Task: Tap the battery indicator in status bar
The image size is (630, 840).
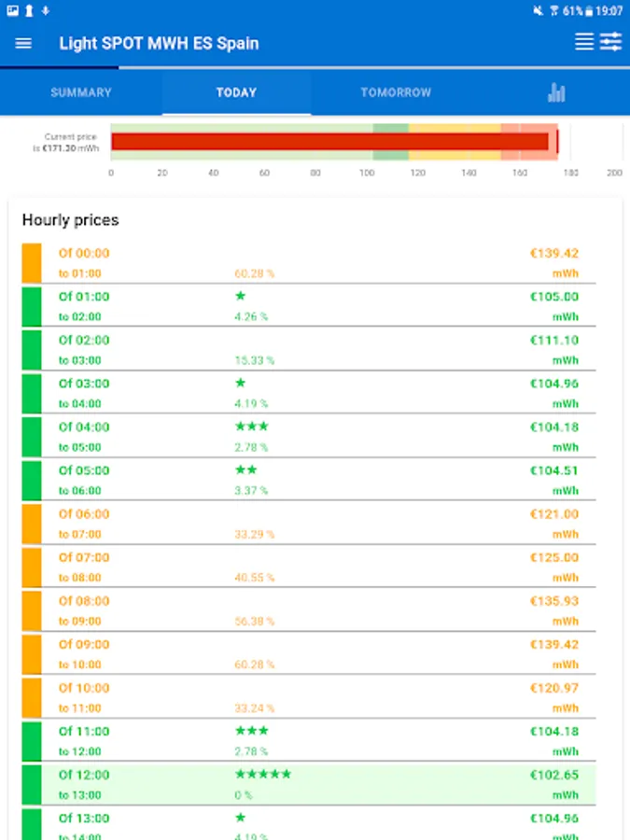Action: pos(589,10)
